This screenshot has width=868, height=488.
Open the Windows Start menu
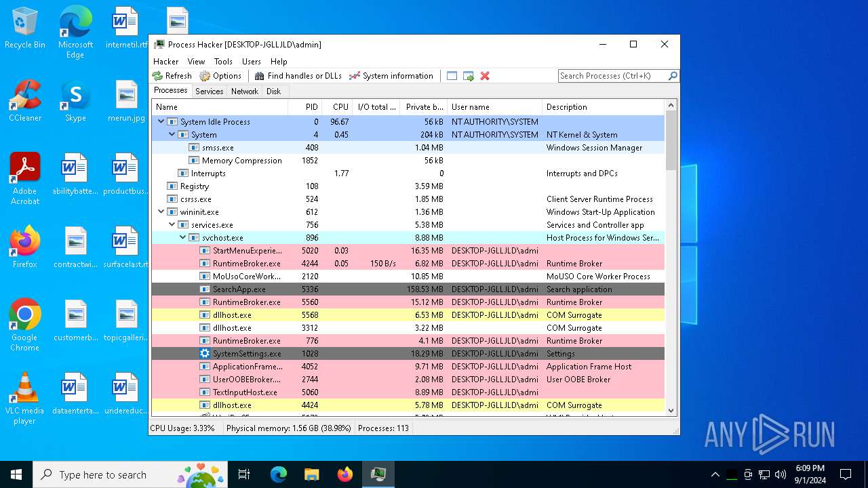(x=16, y=474)
